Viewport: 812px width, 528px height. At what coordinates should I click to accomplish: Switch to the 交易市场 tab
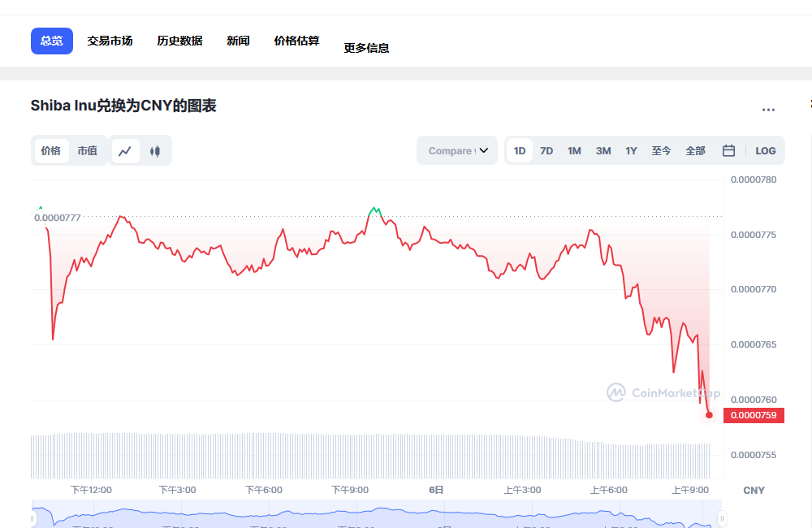110,40
